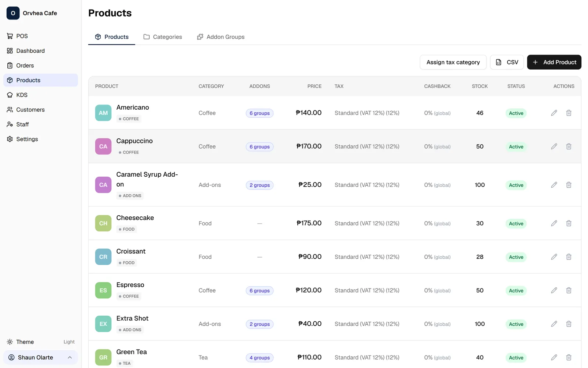The height and width of the screenshot is (368, 588).
Task: Edit Croissant with its pencil icon
Action: 554,257
